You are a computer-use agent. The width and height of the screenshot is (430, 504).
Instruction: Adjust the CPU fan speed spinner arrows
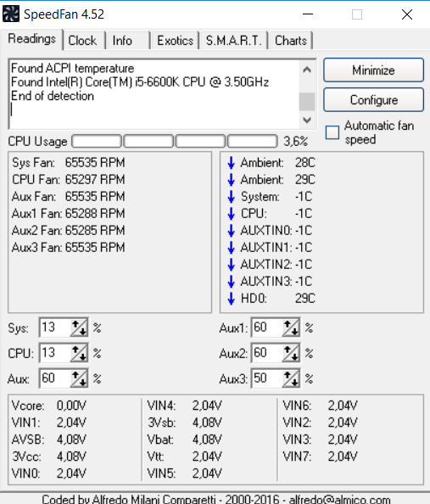tap(79, 353)
